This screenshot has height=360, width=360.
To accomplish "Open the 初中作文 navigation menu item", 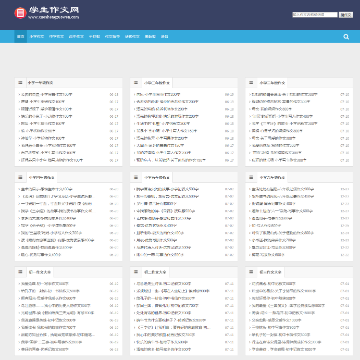I will 56,37.
